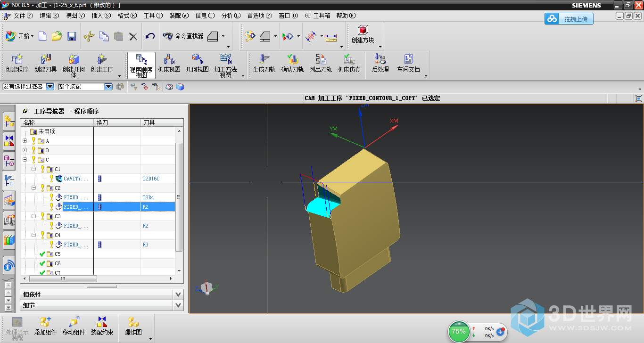
Task: Expand folder A in the navigator
Action: click(25, 141)
